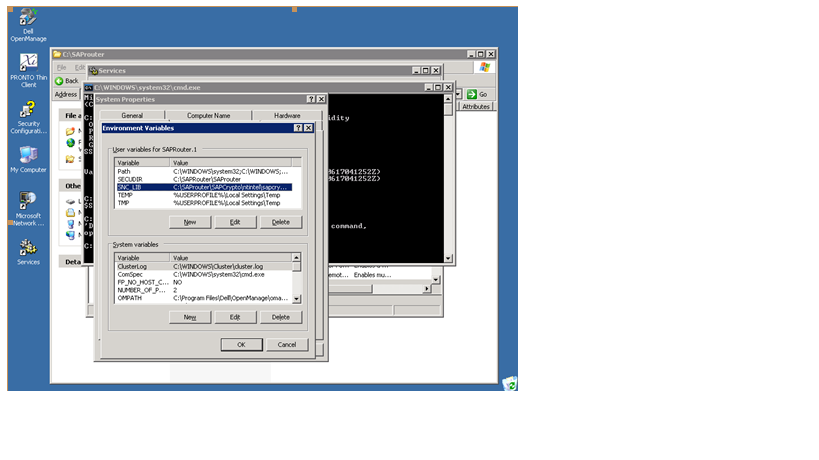Click the help question mark in Environment Variables
This screenshot has width=819, height=460.
click(298, 128)
